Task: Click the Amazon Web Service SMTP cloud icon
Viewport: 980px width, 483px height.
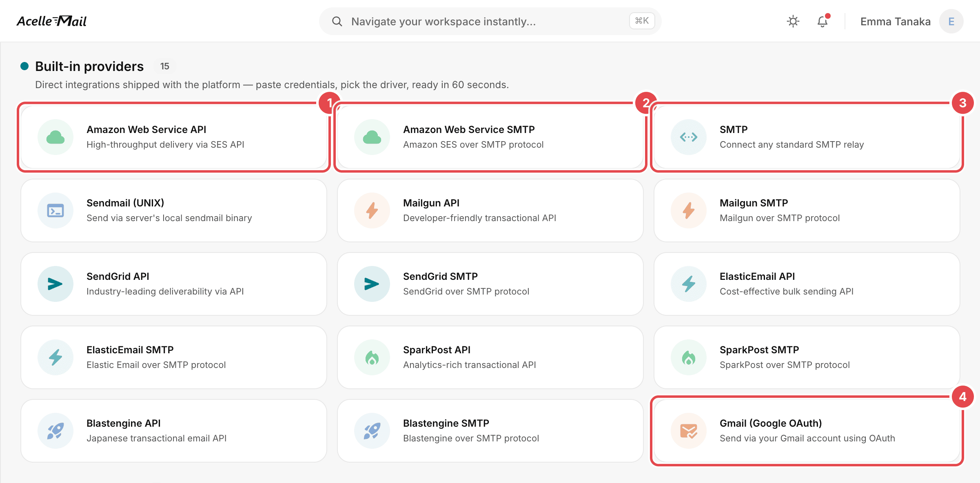Action: [372, 137]
